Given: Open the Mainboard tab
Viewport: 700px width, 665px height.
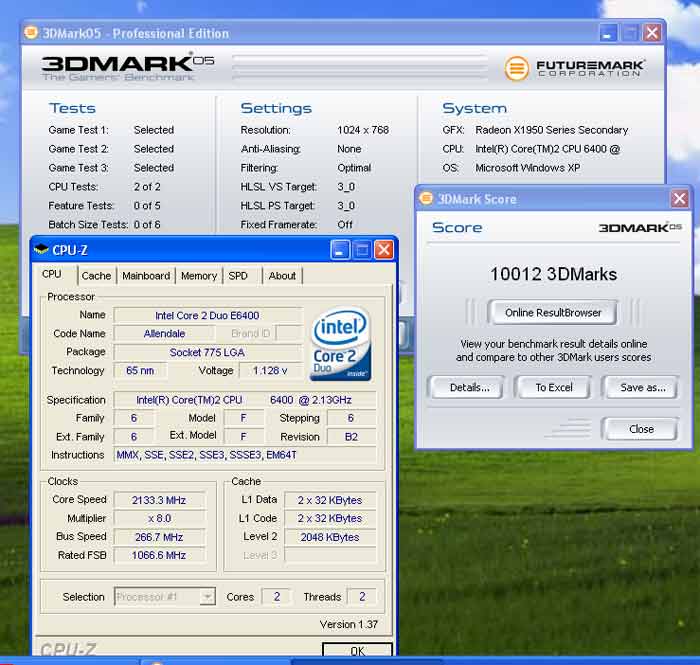Looking at the screenshot, I should [x=146, y=276].
